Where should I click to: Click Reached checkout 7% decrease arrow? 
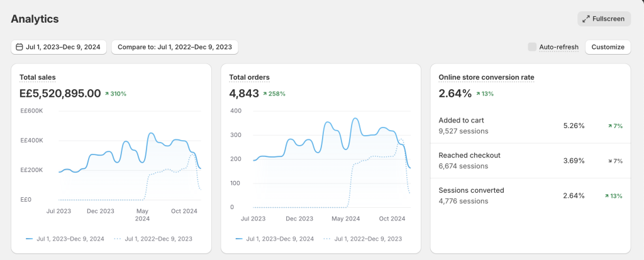pos(610,161)
